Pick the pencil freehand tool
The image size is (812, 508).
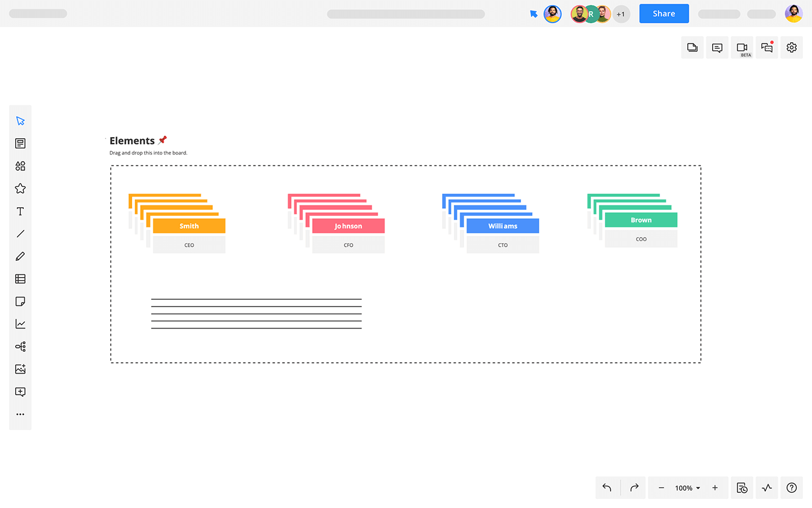pyautogui.click(x=20, y=256)
